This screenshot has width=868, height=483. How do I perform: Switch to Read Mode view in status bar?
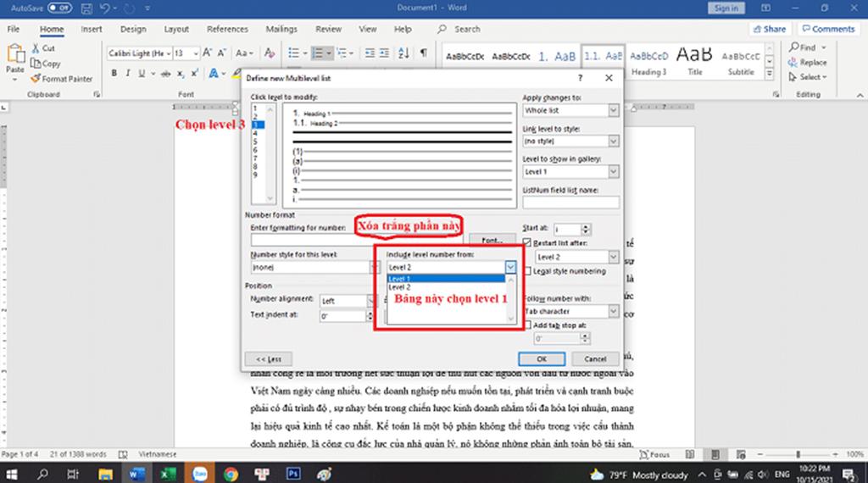(690, 454)
